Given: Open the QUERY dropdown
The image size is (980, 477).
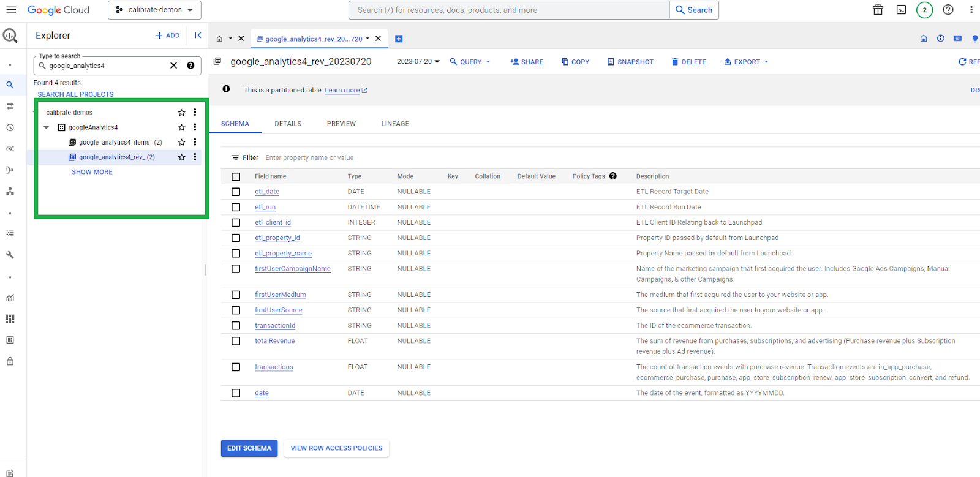Looking at the screenshot, I should (x=470, y=62).
